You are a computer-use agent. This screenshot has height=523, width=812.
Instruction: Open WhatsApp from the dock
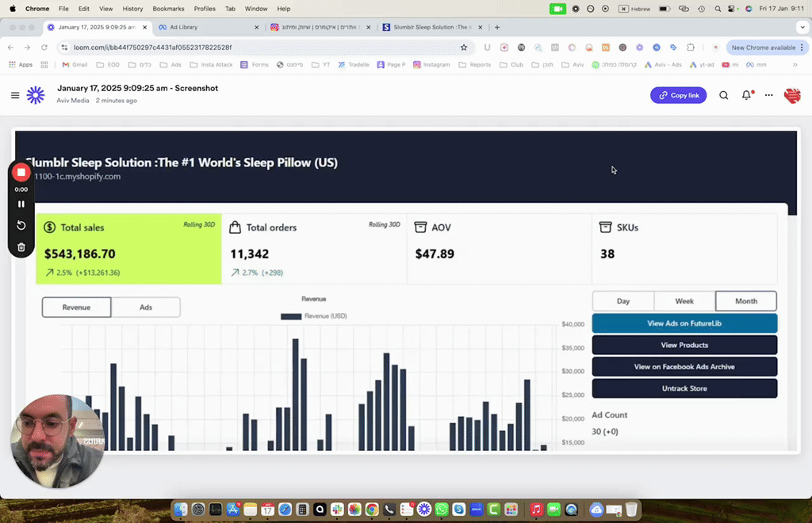[x=442, y=510]
